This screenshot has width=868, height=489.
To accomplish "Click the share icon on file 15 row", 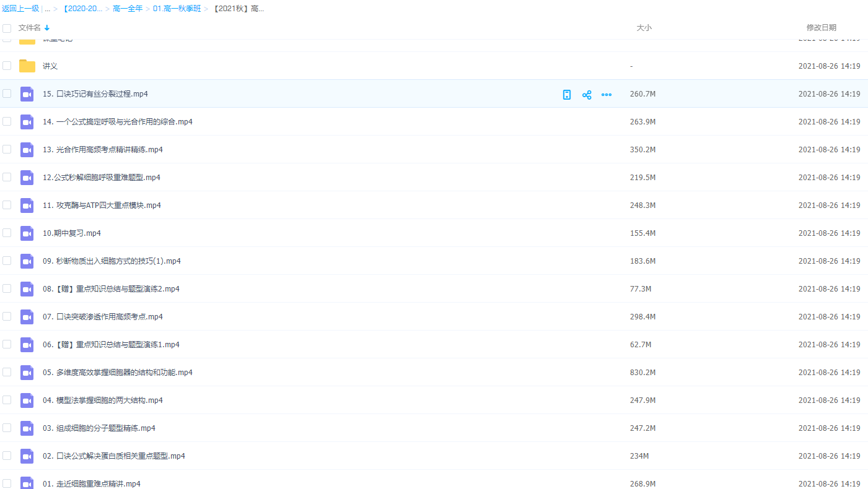I will pos(587,95).
